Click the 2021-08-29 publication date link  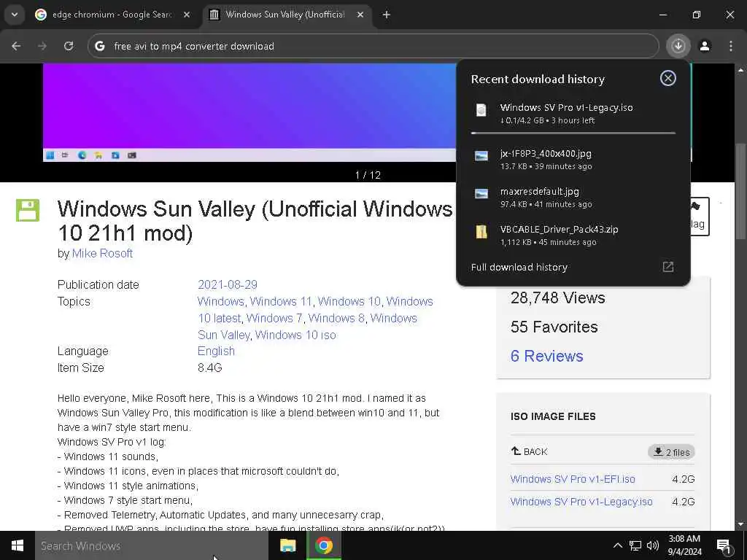pyautogui.click(x=228, y=285)
